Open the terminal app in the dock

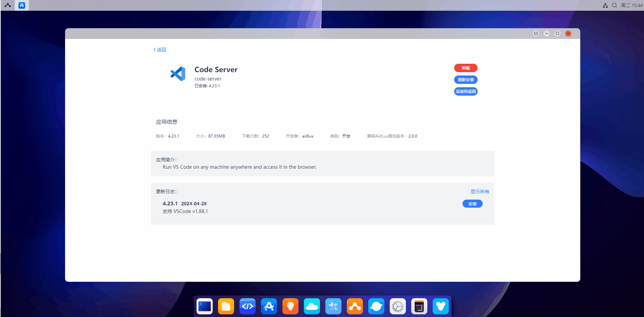point(205,306)
